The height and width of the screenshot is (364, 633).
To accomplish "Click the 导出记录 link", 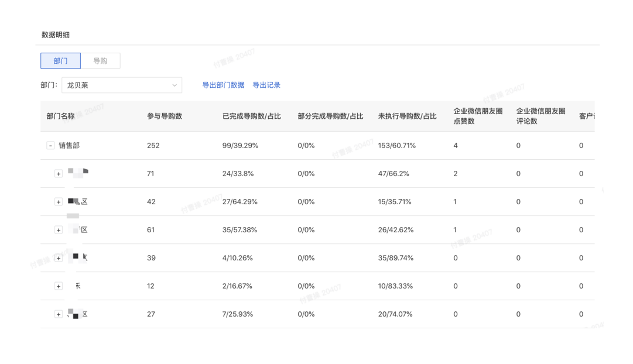I will (267, 85).
